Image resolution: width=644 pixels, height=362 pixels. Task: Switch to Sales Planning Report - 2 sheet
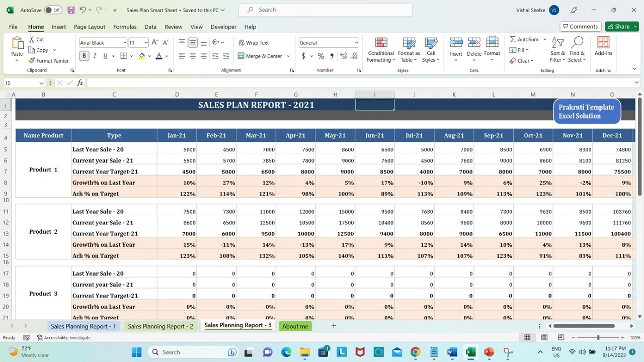(160, 326)
